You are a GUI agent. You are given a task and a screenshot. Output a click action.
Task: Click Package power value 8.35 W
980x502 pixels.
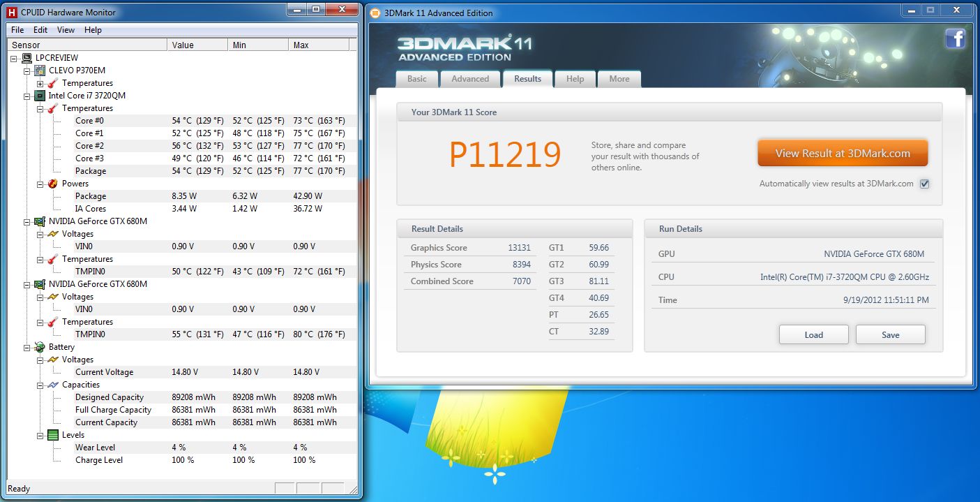tap(184, 196)
